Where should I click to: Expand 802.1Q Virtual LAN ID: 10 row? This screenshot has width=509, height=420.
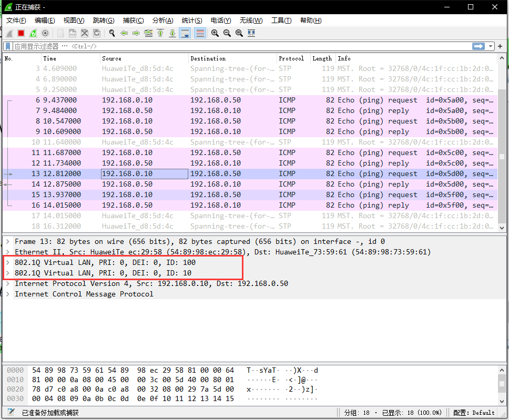8,273
